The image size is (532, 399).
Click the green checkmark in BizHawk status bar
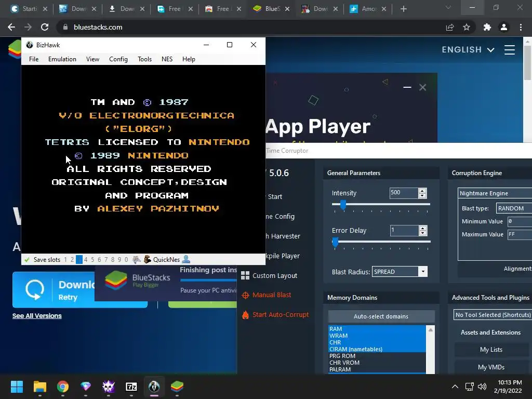tap(27, 260)
